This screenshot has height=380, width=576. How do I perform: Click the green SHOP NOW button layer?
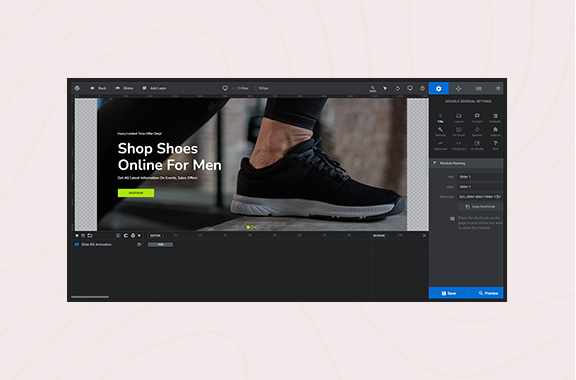click(x=136, y=193)
